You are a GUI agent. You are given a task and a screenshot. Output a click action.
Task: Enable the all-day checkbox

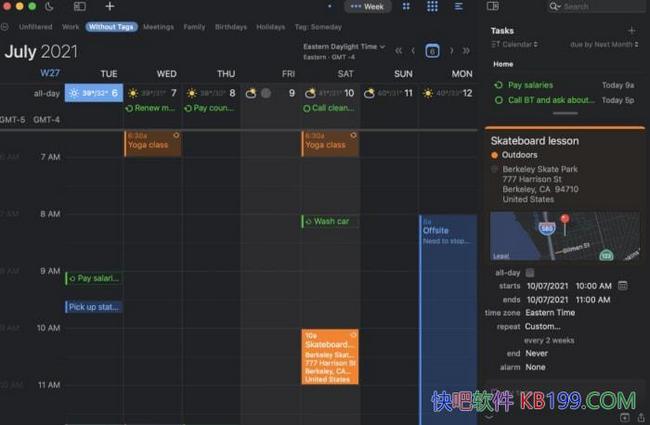click(x=530, y=272)
